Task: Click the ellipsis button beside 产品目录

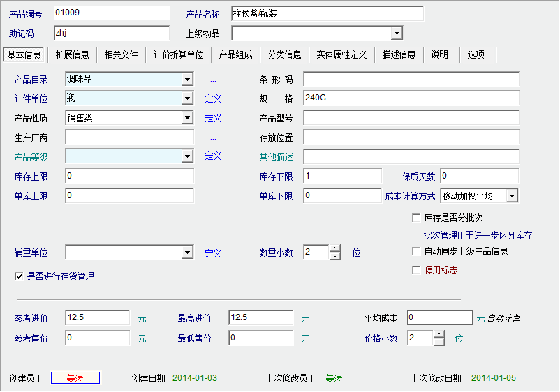Action: point(213,80)
